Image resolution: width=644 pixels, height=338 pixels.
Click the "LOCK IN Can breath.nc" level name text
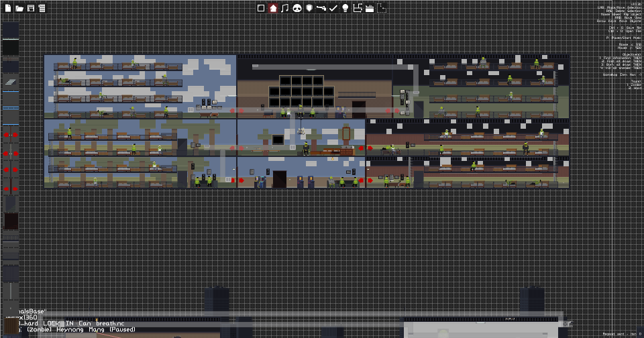pyautogui.click(x=83, y=323)
